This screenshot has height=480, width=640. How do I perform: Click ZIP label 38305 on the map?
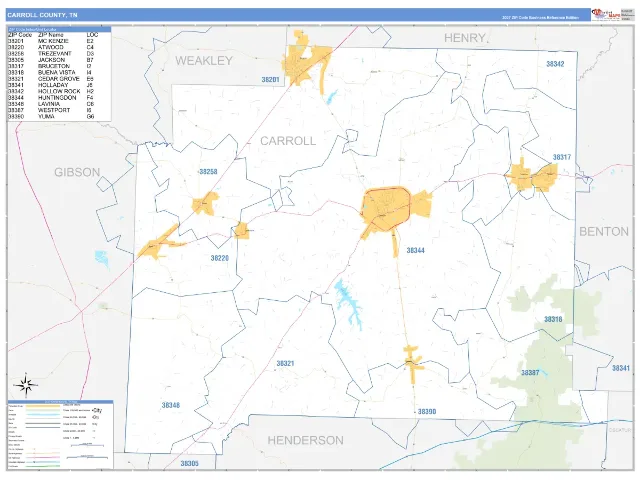tap(189, 463)
